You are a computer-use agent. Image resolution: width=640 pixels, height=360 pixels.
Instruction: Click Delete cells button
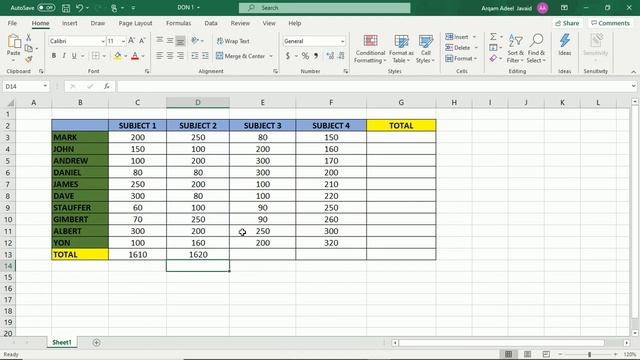458,48
